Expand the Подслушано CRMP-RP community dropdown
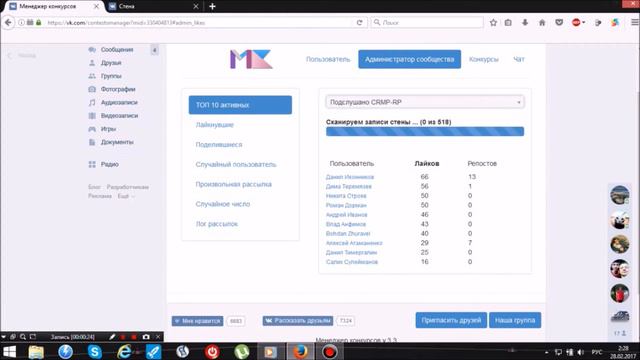This screenshot has width=640, height=360. point(425,102)
